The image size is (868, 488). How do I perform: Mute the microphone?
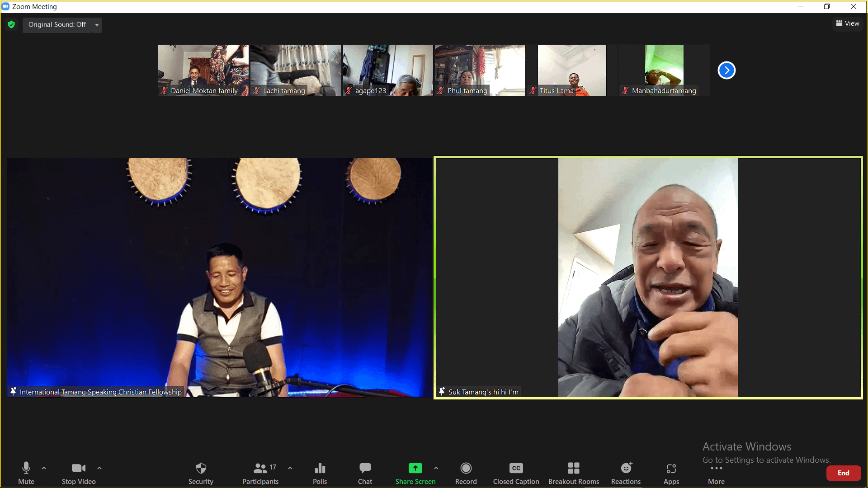tap(26, 473)
